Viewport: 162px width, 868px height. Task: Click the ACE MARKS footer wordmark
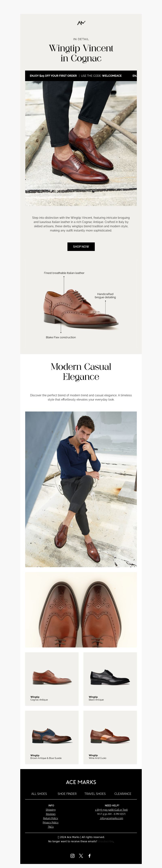click(81, 782)
